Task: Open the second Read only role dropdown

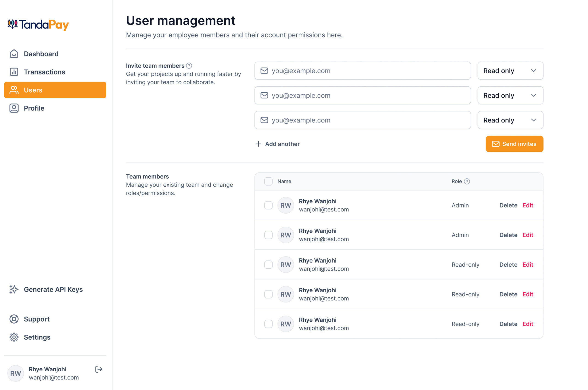Action: coord(510,95)
